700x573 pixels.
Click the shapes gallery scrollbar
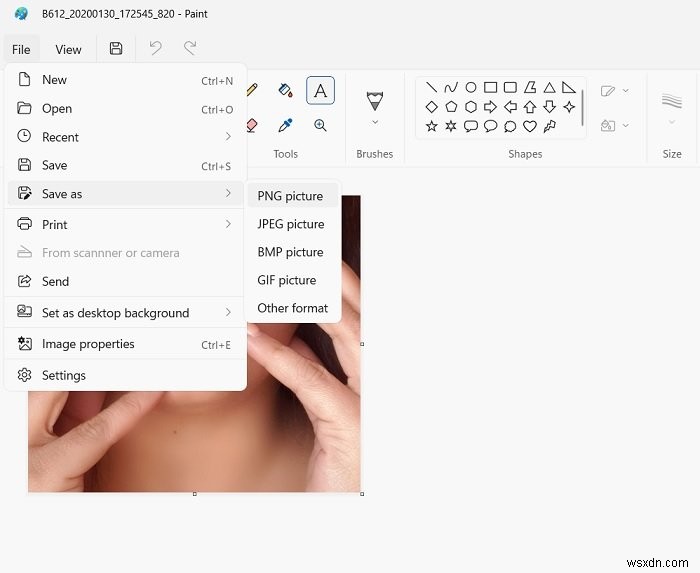click(583, 107)
